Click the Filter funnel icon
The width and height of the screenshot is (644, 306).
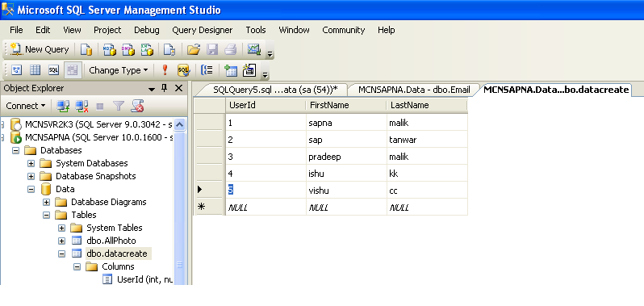119,106
